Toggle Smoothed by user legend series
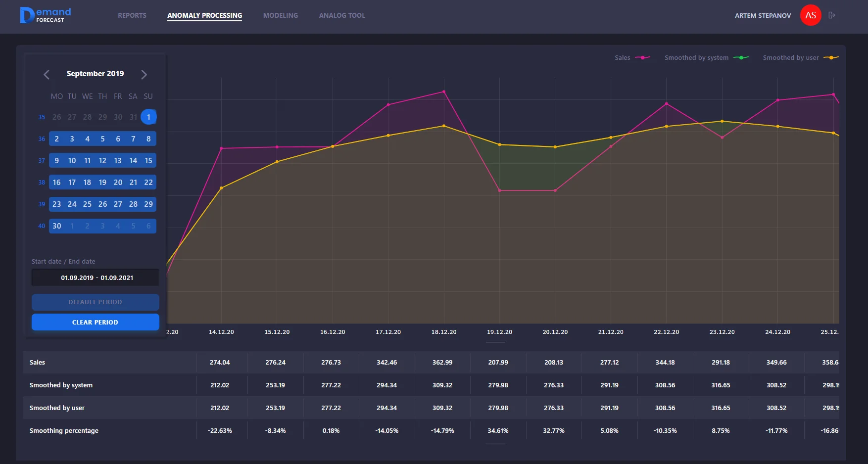This screenshot has height=464, width=868. [800, 58]
